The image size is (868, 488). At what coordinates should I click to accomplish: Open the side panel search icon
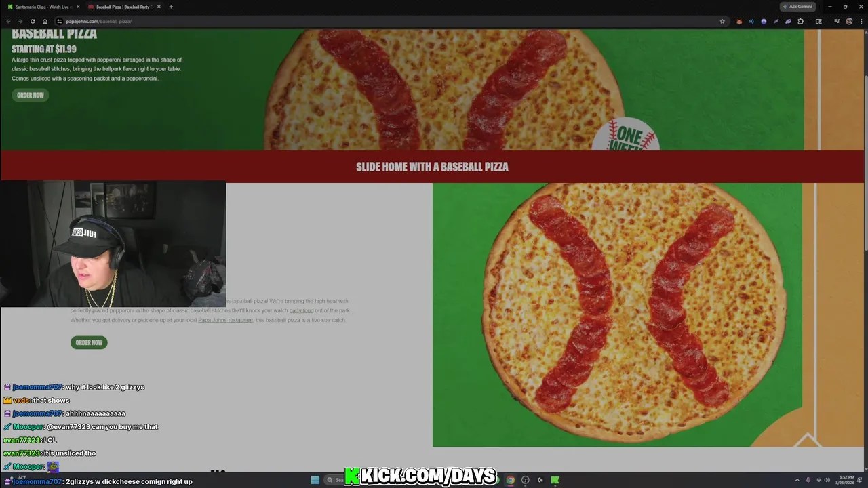[818, 21]
